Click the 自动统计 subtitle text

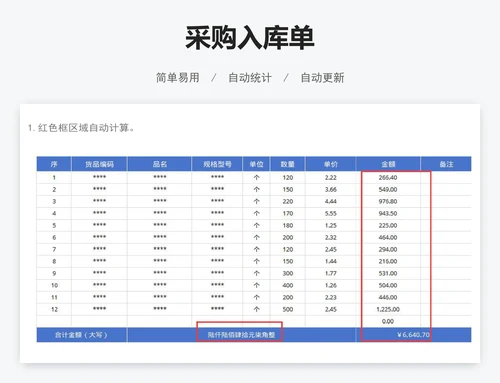[x=250, y=78]
